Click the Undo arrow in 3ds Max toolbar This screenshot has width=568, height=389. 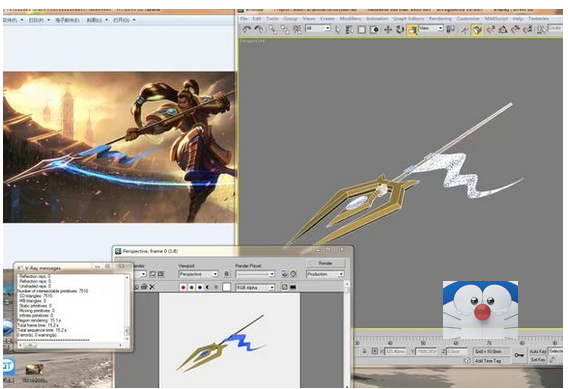click(246, 29)
